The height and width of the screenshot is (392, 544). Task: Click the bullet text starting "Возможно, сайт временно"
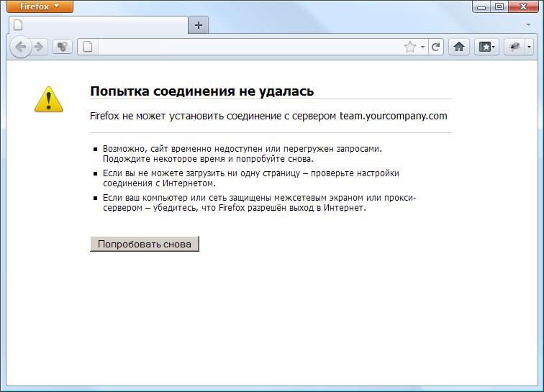point(242,154)
